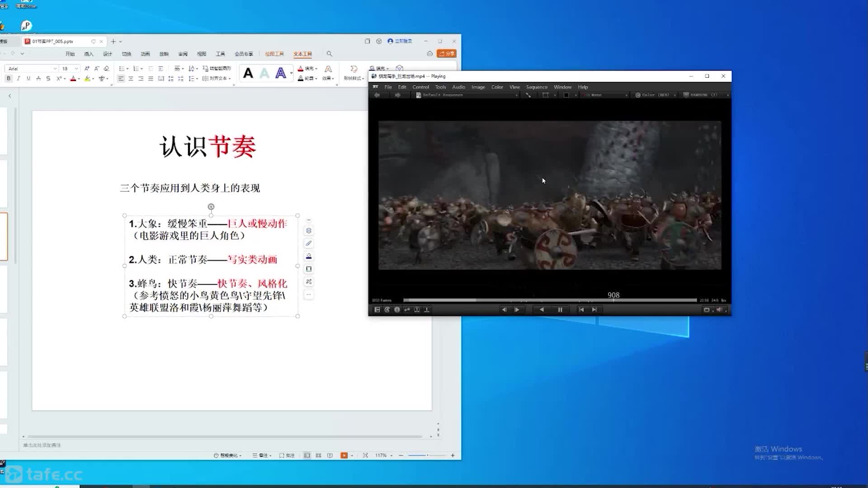The height and width of the screenshot is (488, 868).
Task: Step one frame back in RV
Action: [504, 310]
